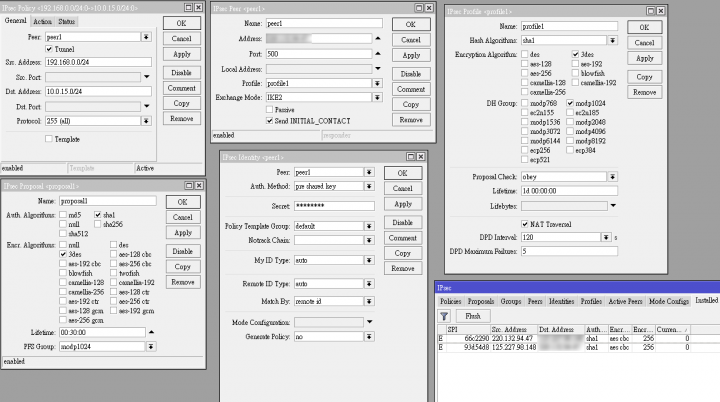Open Match By dropdown in IPsec Identity
Viewport: 720px width, 402px height.
tap(369, 301)
